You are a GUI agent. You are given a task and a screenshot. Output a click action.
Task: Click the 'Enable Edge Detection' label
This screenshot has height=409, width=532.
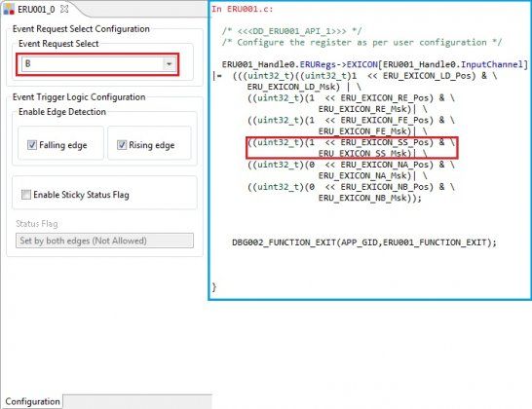coord(62,112)
